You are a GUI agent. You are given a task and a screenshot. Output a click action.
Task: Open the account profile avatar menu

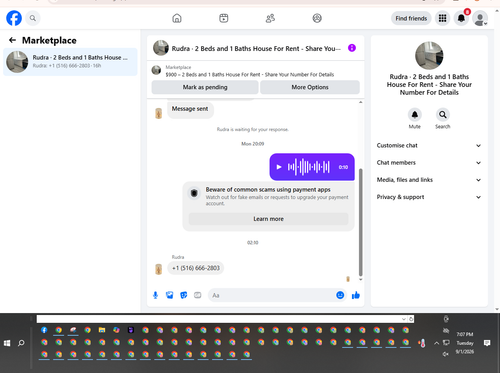480,18
